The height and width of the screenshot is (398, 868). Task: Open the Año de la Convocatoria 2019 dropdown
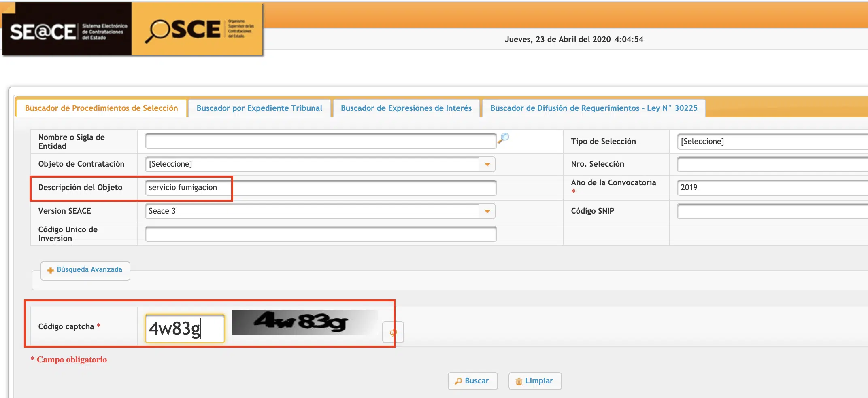click(x=772, y=188)
